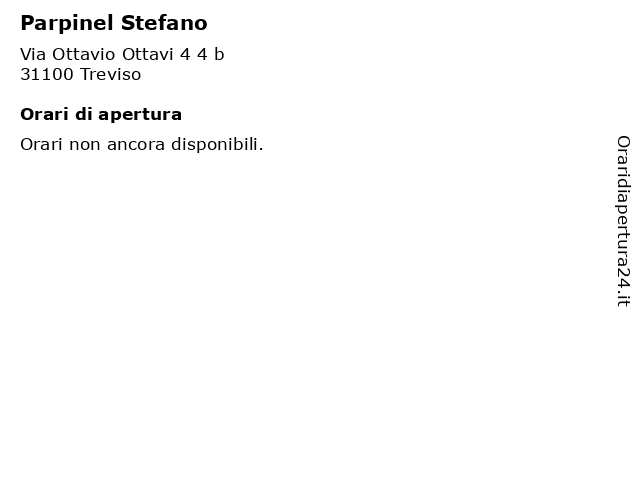Select the word Stefano in title

(x=164, y=23)
